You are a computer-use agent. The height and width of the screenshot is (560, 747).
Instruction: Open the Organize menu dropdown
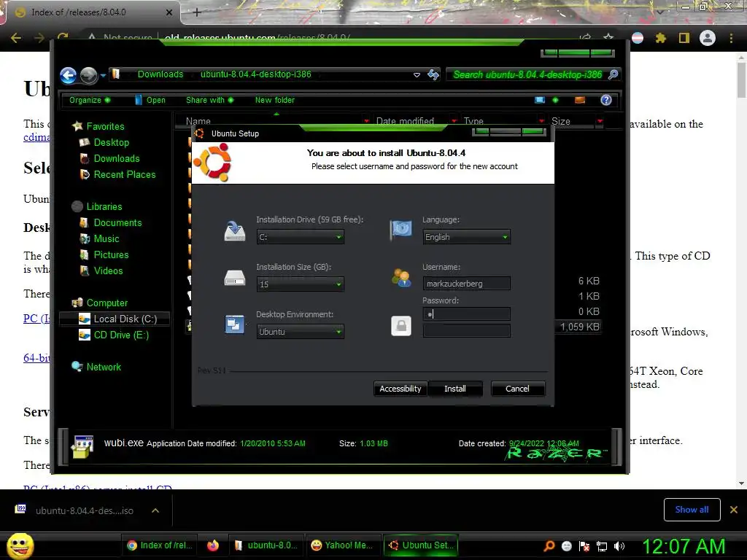(x=90, y=100)
